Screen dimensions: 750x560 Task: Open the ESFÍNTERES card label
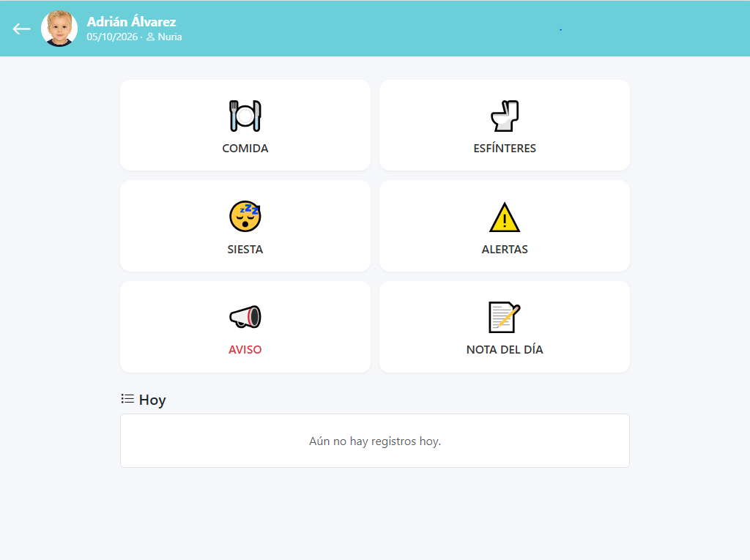coord(505,149)
